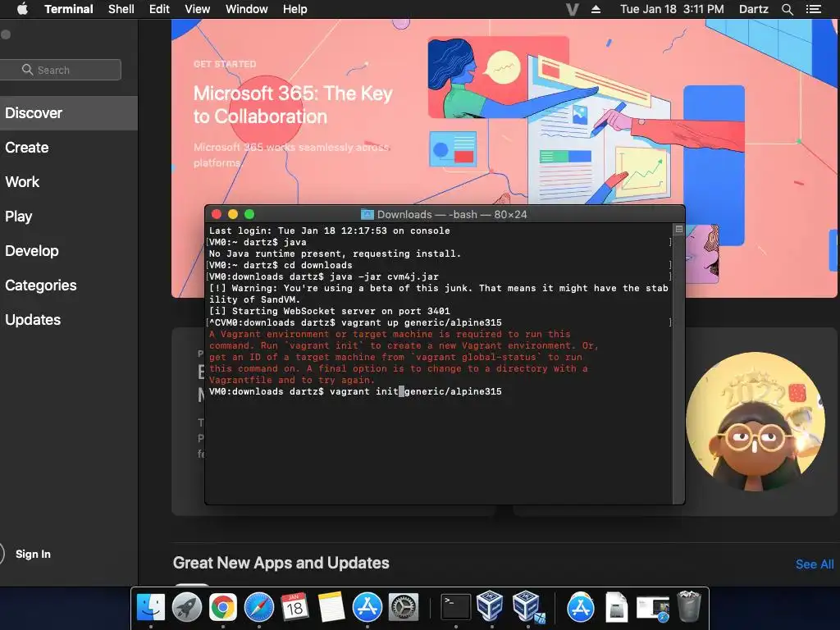This screenshot has width=840, height=630.
Task: Open the document file in the Dock
Action: pyautogui.click(x=617, y=608)
